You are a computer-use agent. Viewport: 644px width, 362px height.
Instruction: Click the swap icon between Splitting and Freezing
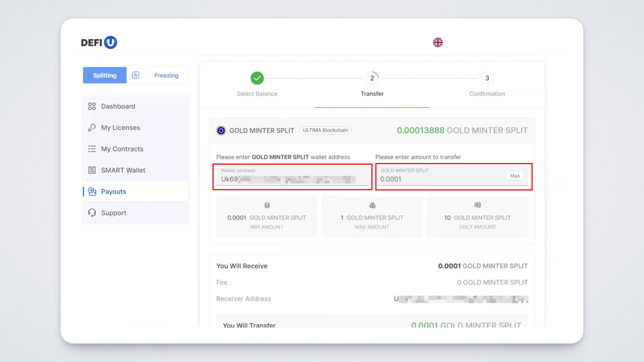tap(136, 75)
